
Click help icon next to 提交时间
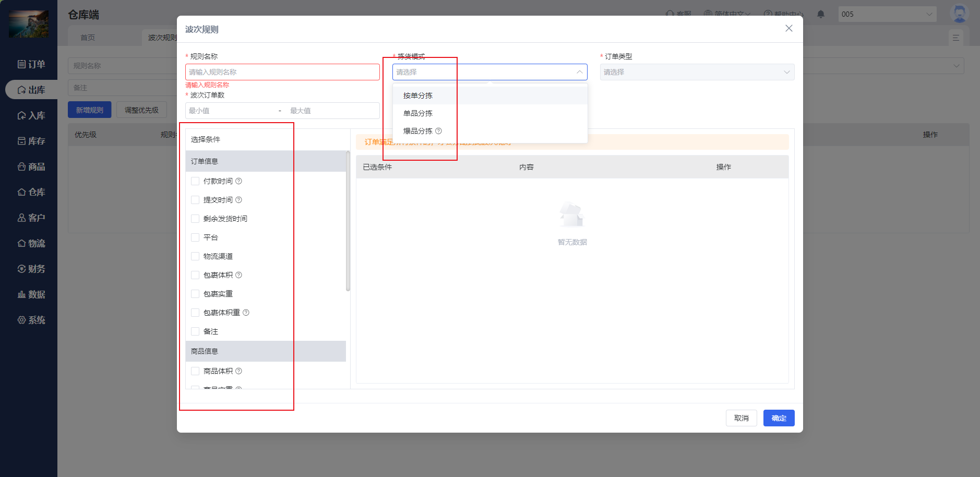point(238,200)
